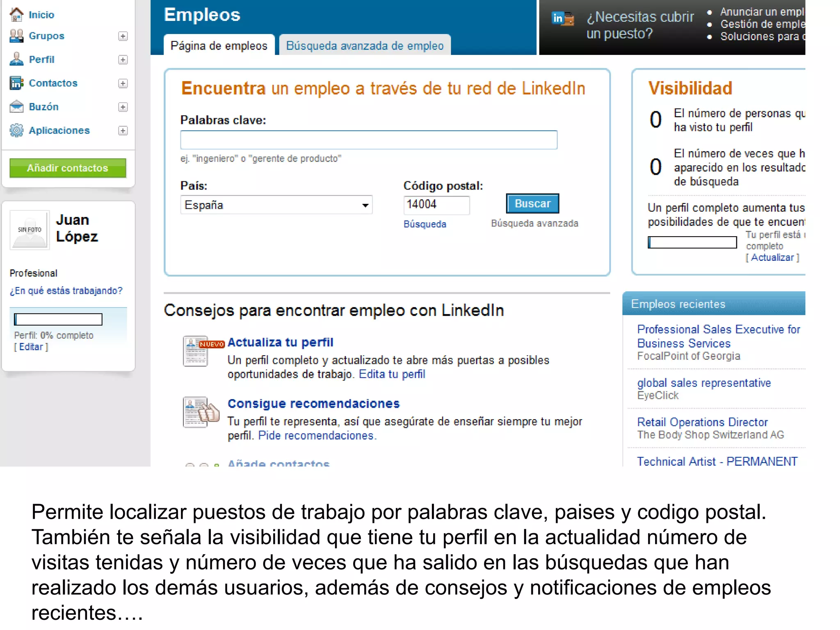The width and height of the screenshot is (840, 630).
Task: Open Aplicaciones in the sidebar
Action: pyautogui.click(x=59, y=130)
